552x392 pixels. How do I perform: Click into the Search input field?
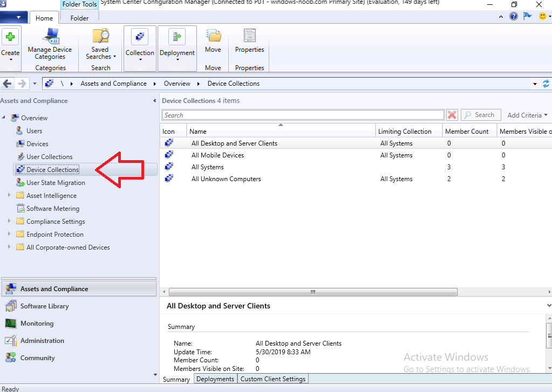click(x=303, y=115)
